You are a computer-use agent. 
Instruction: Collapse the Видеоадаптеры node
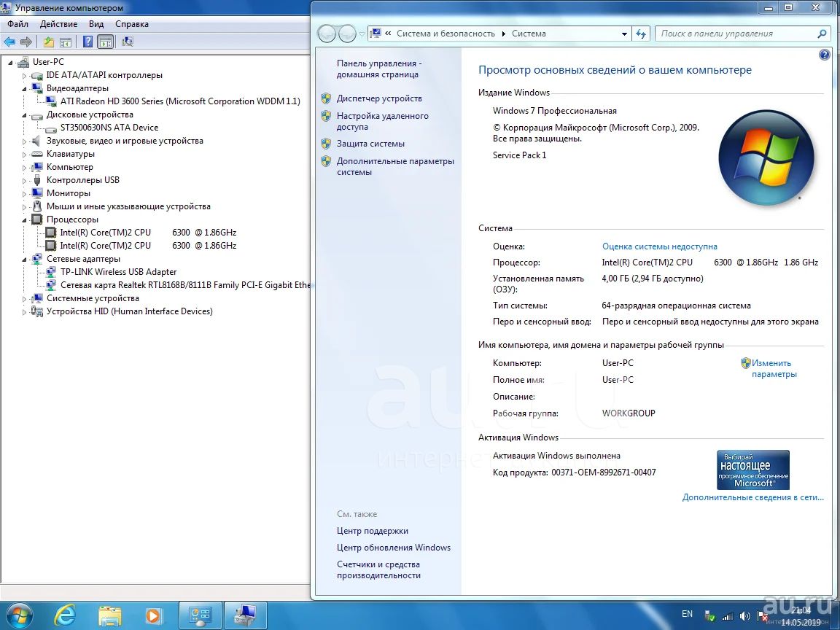24,88
